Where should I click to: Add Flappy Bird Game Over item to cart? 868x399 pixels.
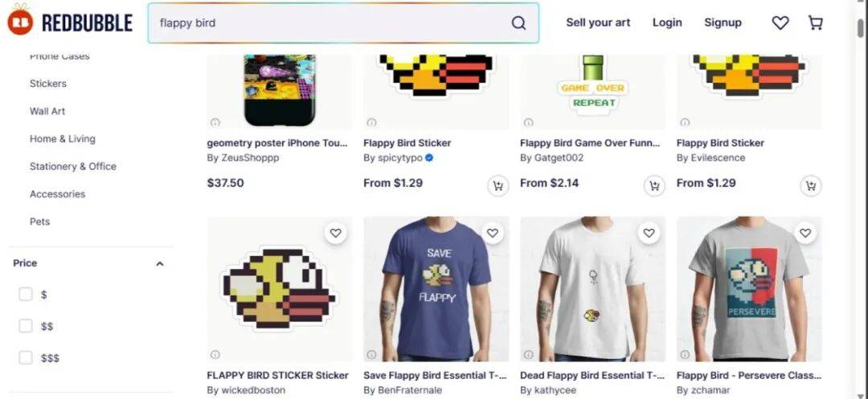coord(654,185)
